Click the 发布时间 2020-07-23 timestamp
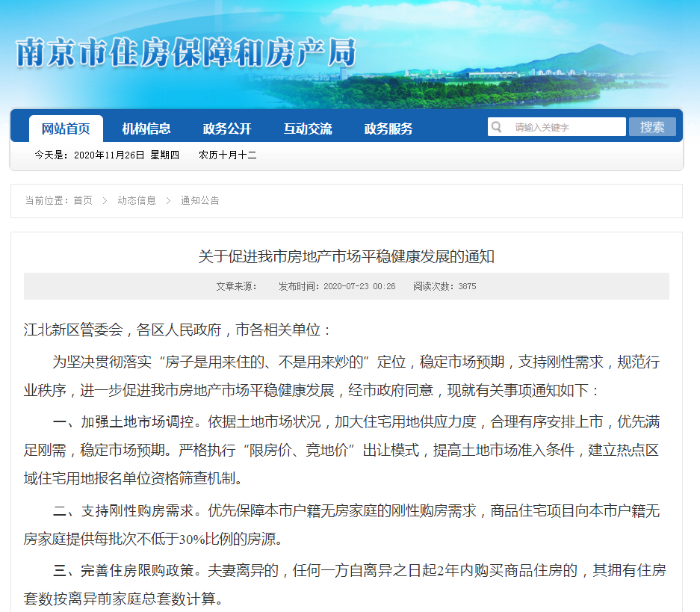This screenshot has width=700, height=612. coord(337,286)
